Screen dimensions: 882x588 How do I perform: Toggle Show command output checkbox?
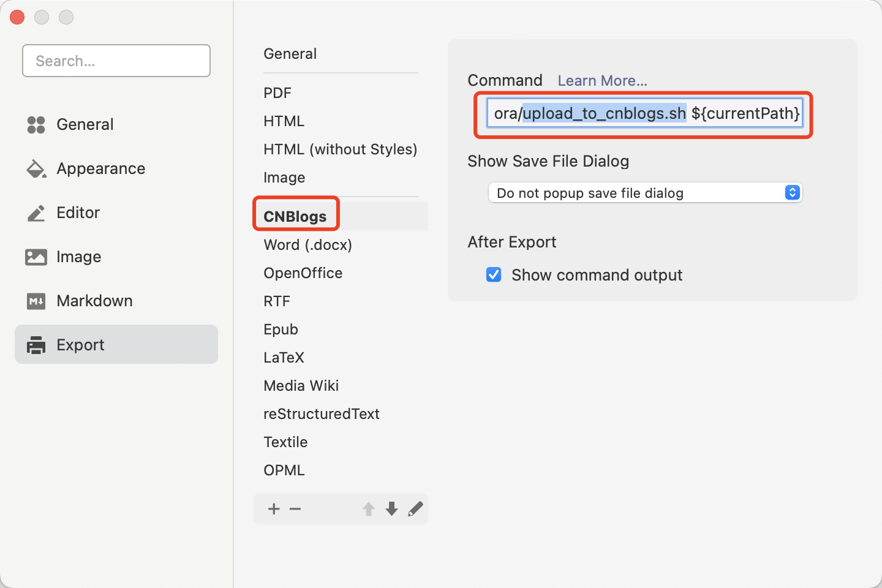tap(494, 274)
